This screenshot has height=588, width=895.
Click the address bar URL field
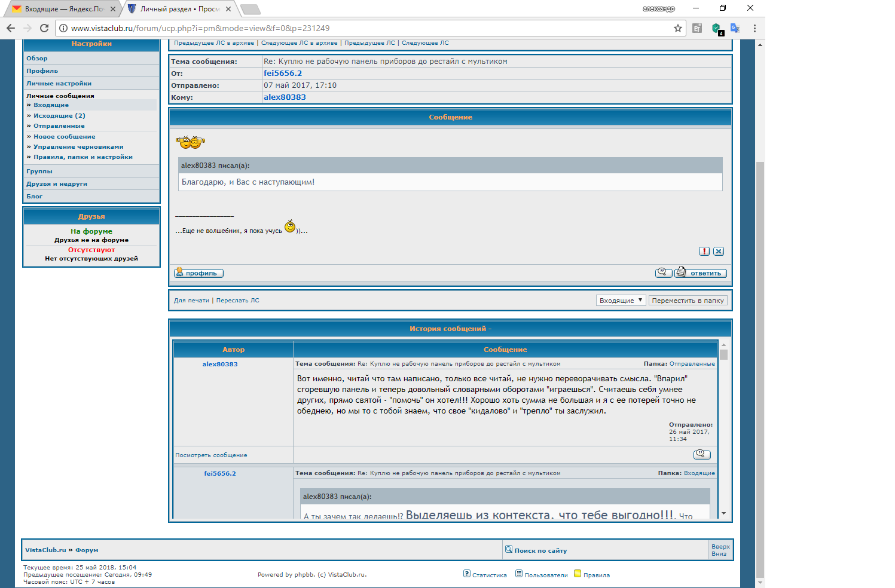359,28
